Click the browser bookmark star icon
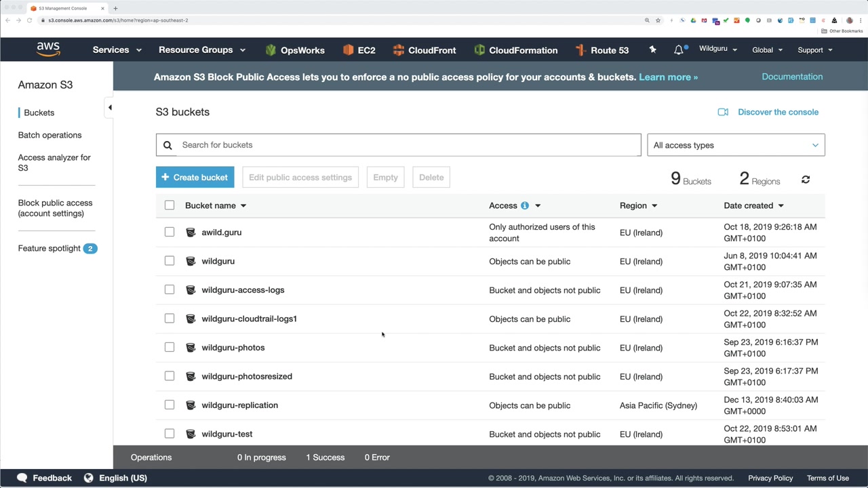 (x=658, y=20)
